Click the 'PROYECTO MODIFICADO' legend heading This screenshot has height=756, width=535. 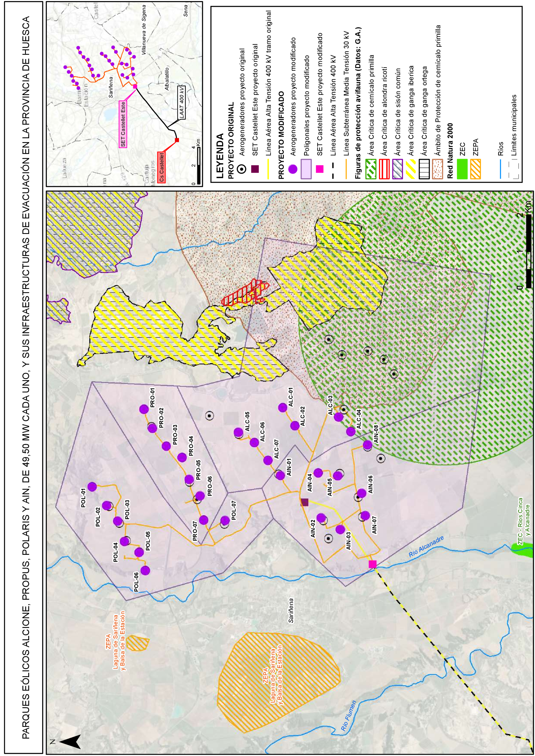[281, 136]
